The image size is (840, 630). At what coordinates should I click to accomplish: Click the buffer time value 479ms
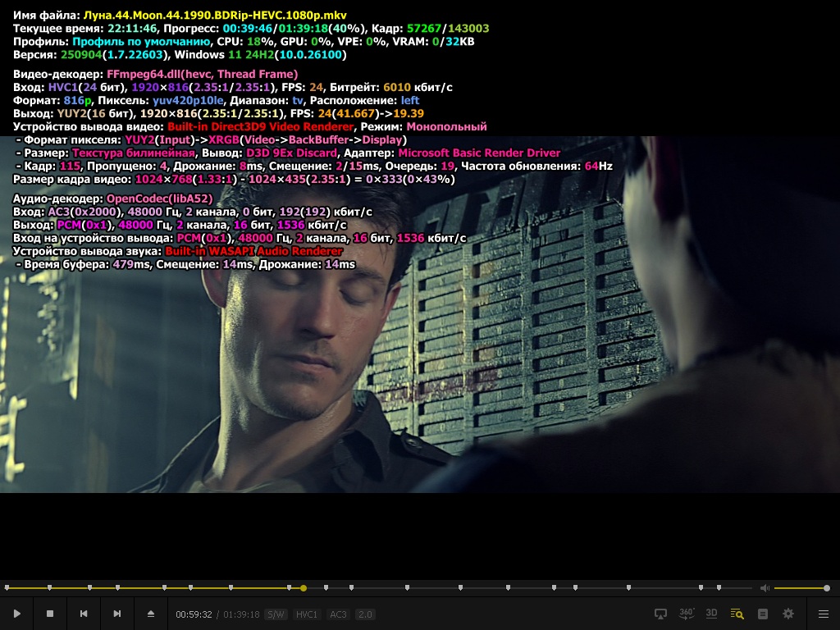[x=131, y=264]
